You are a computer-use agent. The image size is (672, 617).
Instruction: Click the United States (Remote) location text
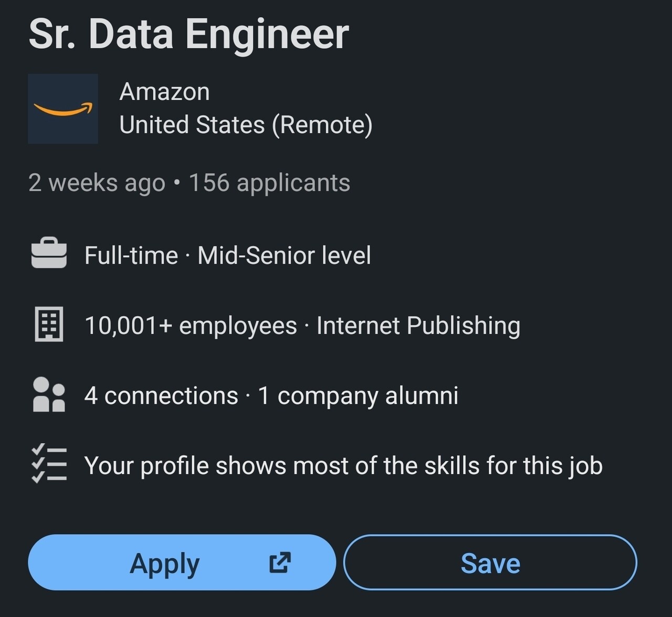click(x=246, y=125)
